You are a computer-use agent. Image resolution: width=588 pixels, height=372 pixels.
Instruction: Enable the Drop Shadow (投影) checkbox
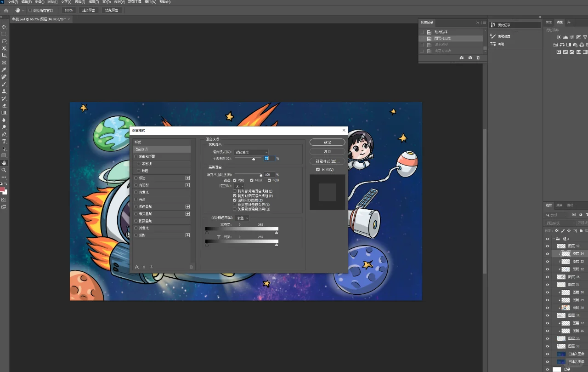pos(136,235)
